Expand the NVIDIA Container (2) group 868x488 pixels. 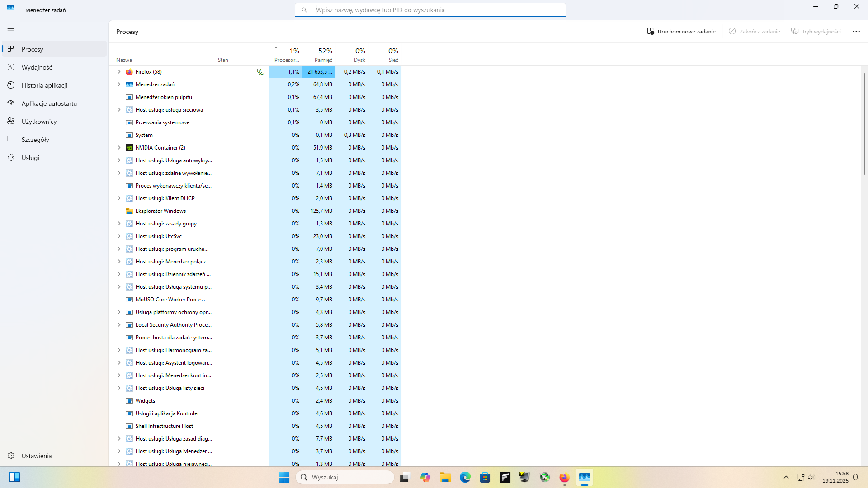coord(119,148)
